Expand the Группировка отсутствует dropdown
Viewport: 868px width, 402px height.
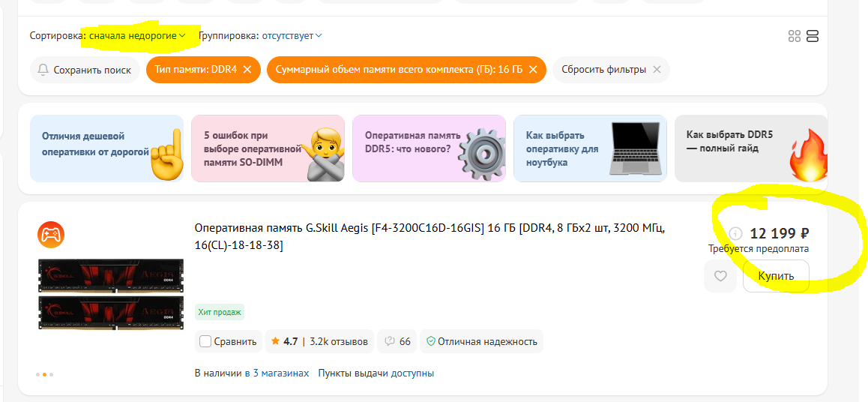click(292, 36)
